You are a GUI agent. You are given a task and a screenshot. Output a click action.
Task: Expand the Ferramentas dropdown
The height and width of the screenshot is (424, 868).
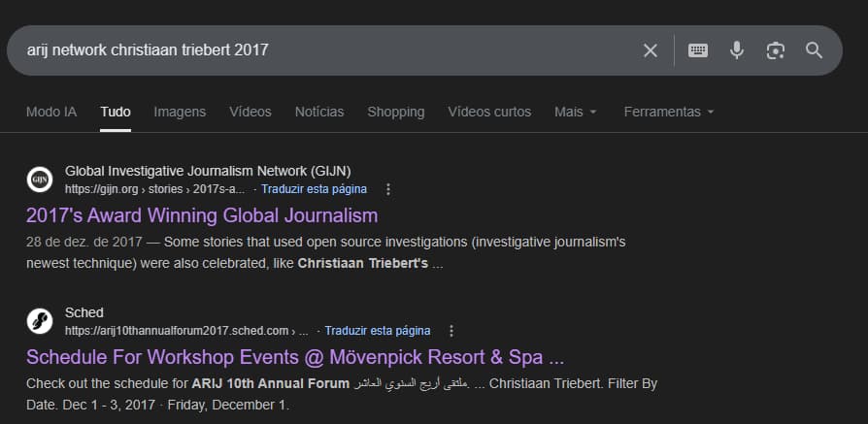(x=668, y=112)
